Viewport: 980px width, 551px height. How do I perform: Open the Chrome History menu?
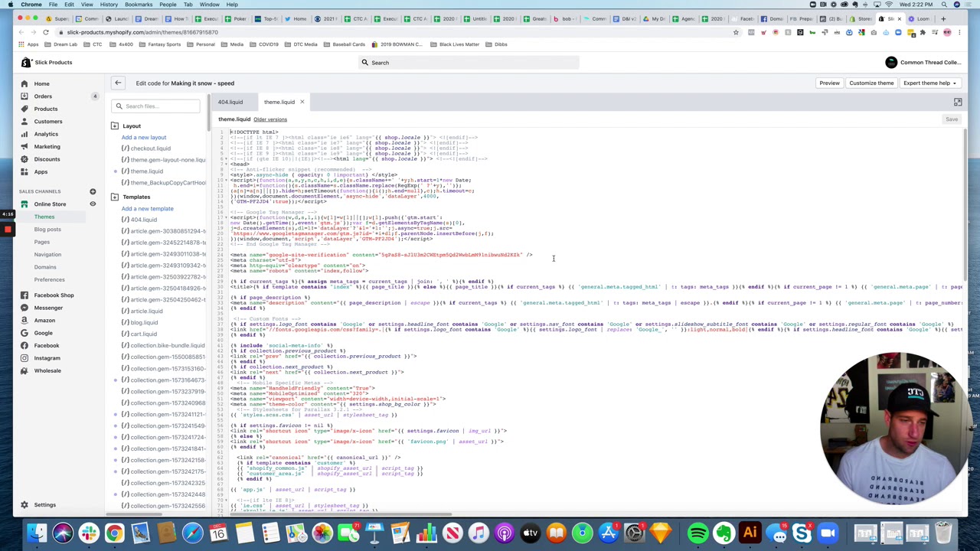click(x=109, y=5)
